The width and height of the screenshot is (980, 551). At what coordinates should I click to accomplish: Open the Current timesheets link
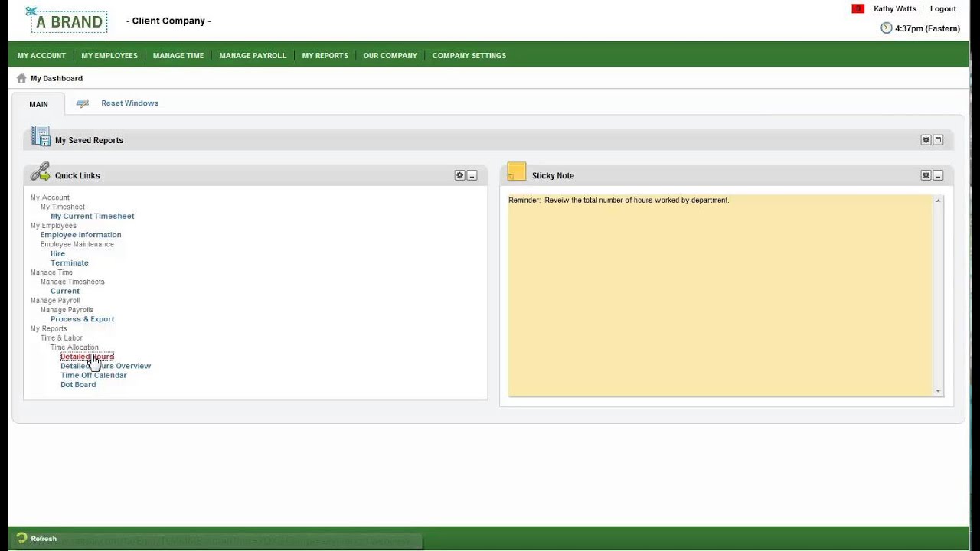click(x=64, y=291)
